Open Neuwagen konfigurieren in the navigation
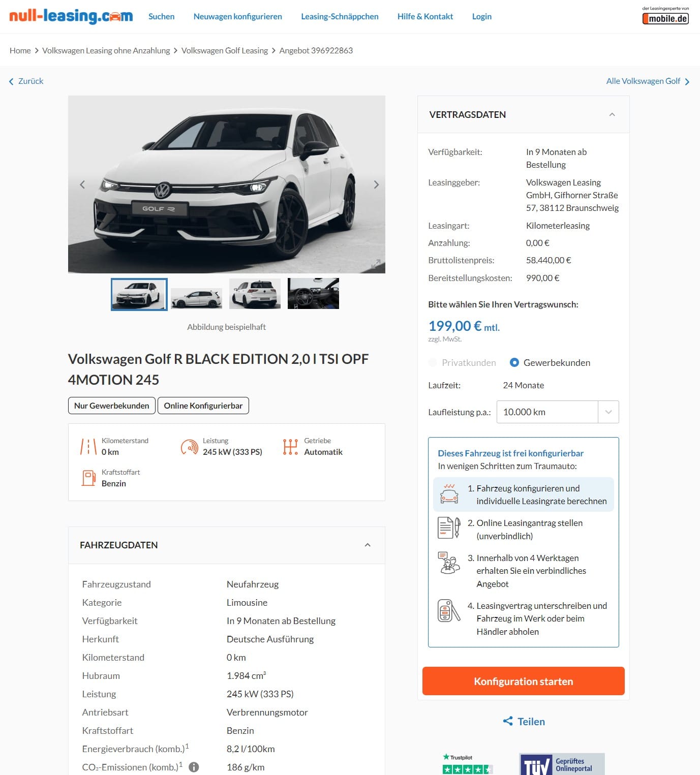The width and height of the screenshot is (700, 775). click(237, 16)
